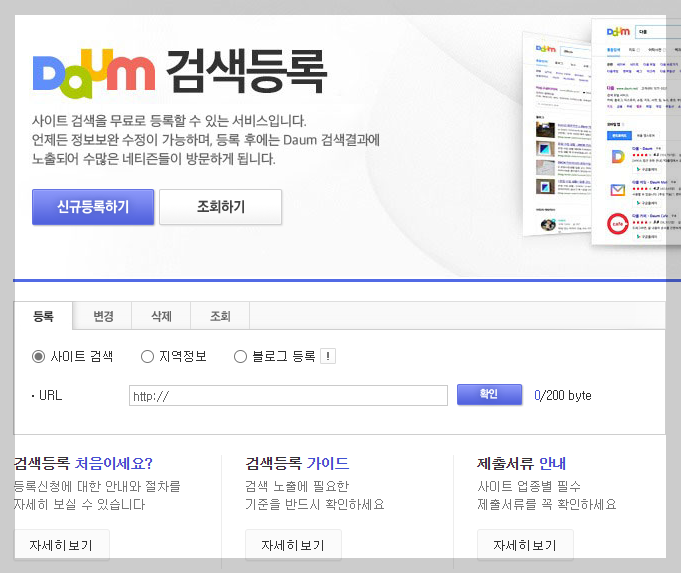
Task: Click the 조회하기 button in banner
Action: pyautogui.click(x=221, y=207)
